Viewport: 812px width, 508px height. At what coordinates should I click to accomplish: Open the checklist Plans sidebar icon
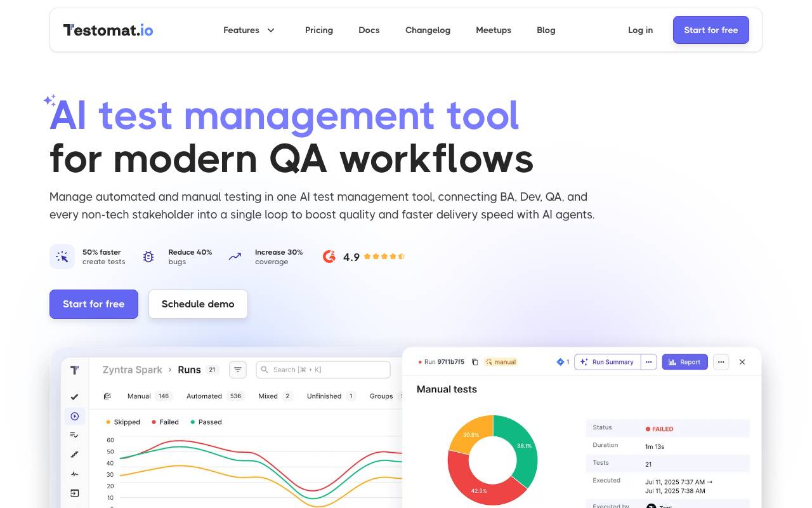pyautogui.click(x=74, y=435)
